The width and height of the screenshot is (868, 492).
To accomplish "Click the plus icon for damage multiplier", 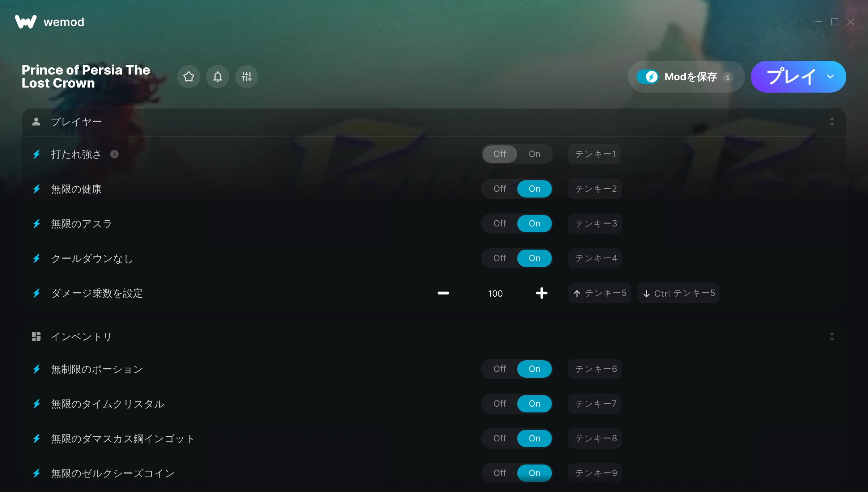I will (x=541, y=293).
